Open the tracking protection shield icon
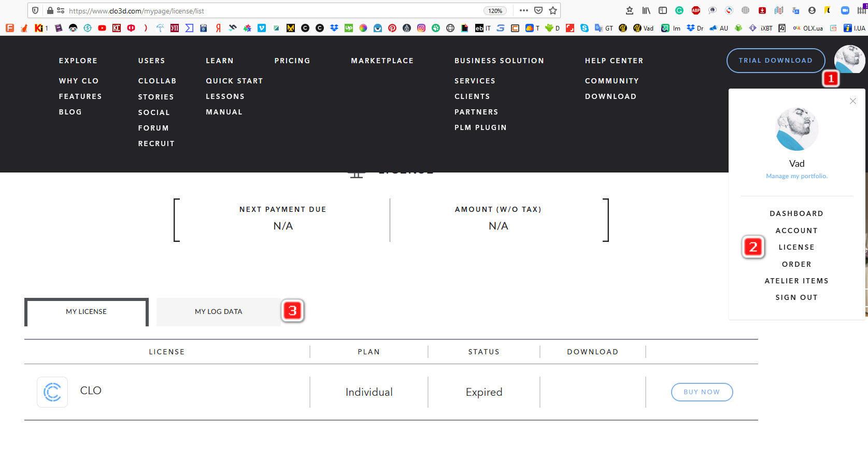 point(35,10)
